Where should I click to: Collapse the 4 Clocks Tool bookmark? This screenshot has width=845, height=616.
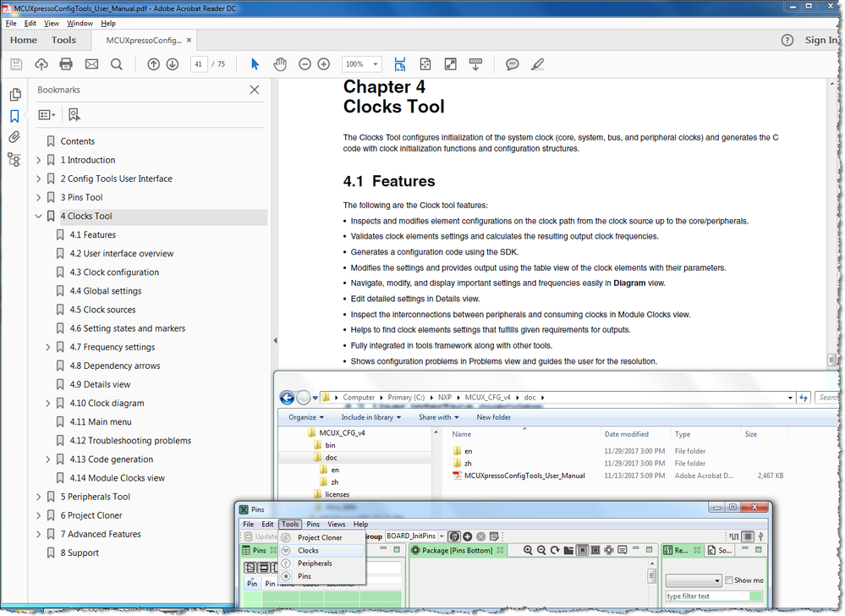pyautogui.click(x=38, y=216)
